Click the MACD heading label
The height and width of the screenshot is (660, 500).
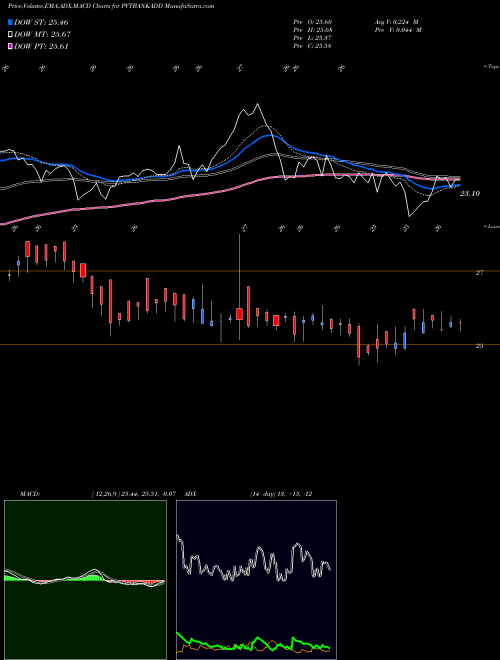click(30, 494)
